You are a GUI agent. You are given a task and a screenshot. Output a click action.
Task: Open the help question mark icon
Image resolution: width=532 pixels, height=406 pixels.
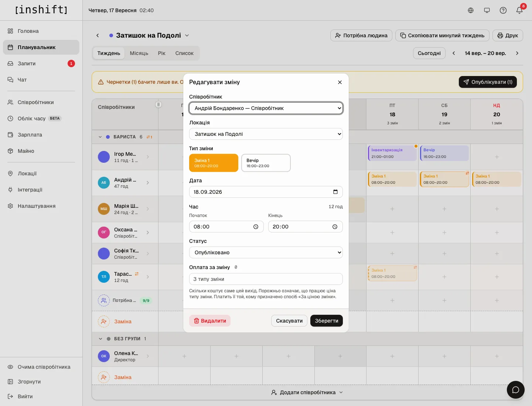point(503,10)
